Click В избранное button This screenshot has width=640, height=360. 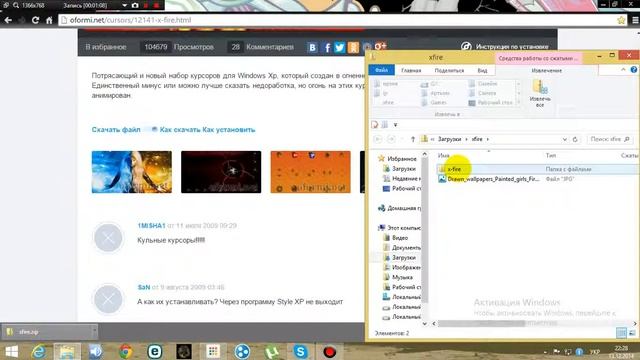[106, 47]
